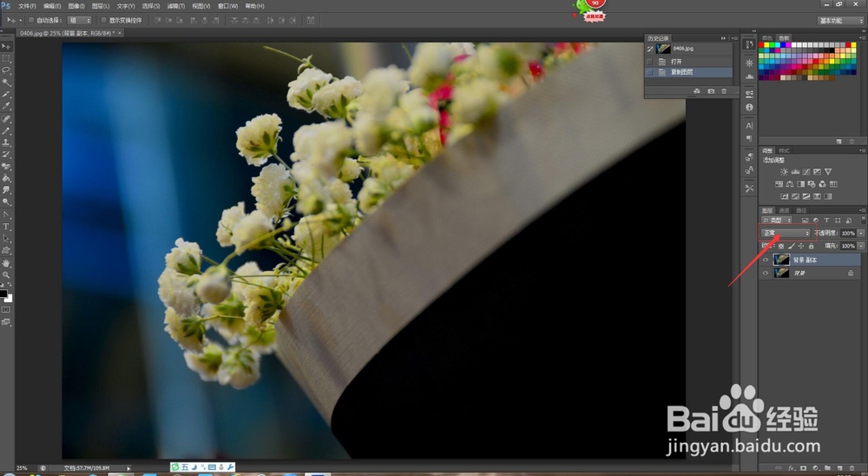Lock layer position (move lock icon)
The height and width of the screenshot is (476, 868).
801,246
